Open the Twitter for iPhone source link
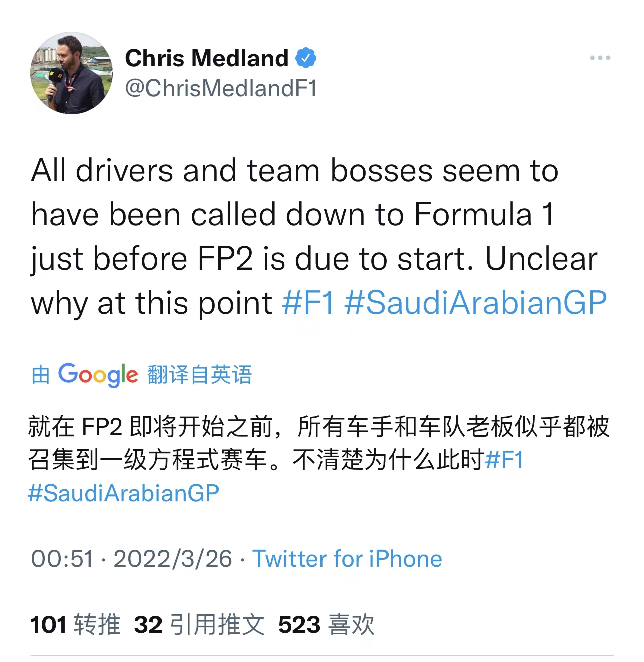 [x=347, y=559]
